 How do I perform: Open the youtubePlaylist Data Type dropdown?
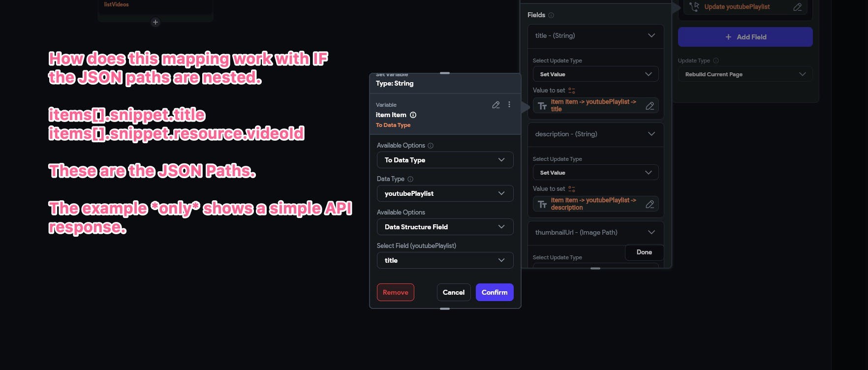445,193
